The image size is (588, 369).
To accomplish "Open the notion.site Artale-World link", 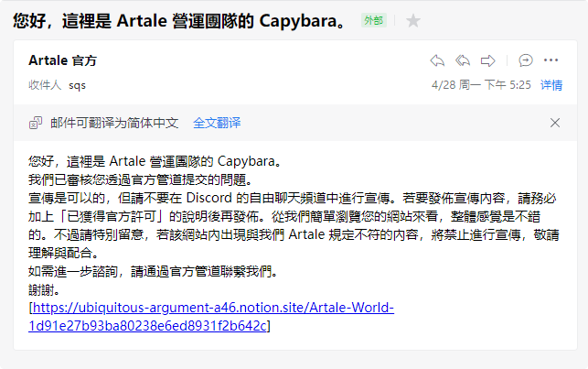I will pyautogui.click(x=211, y=317).
